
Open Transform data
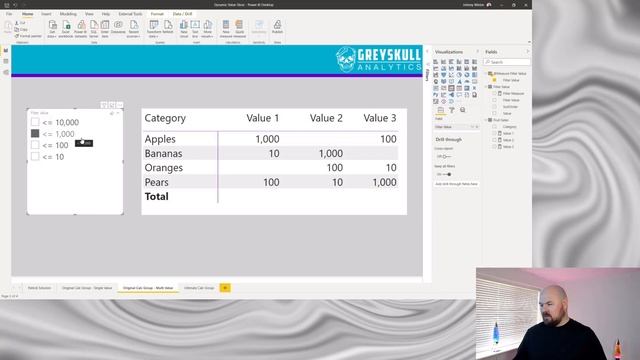[x=154, y=29]
